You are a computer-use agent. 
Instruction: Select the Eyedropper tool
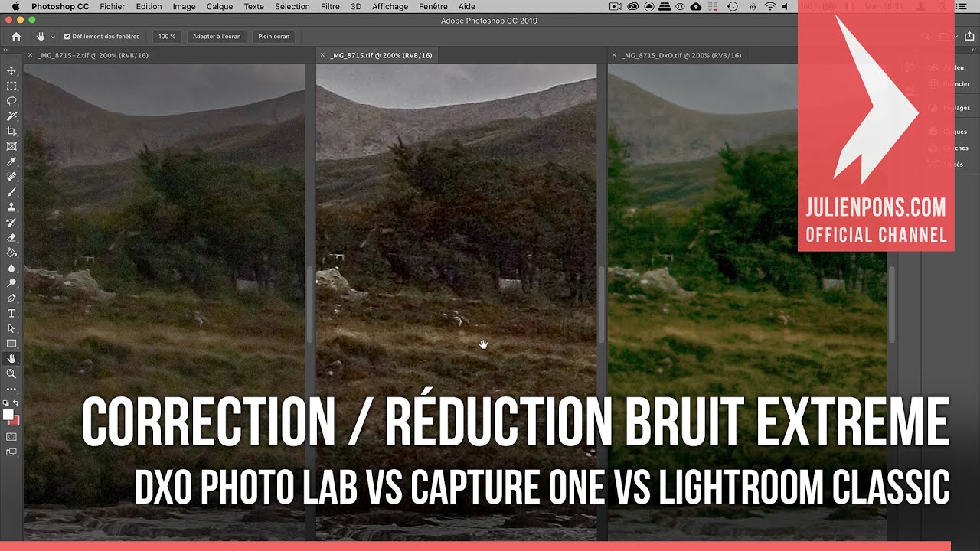click(11, 161)
